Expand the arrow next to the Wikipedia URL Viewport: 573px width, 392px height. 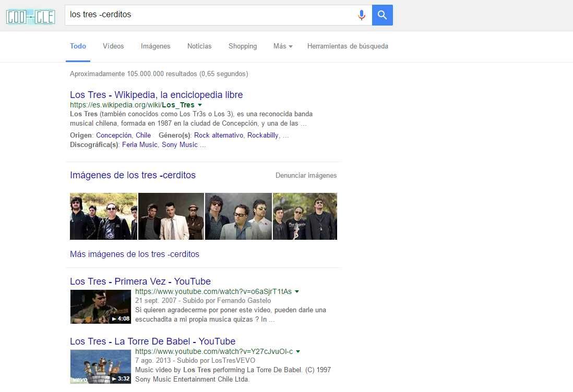click(x=200, y=105)
